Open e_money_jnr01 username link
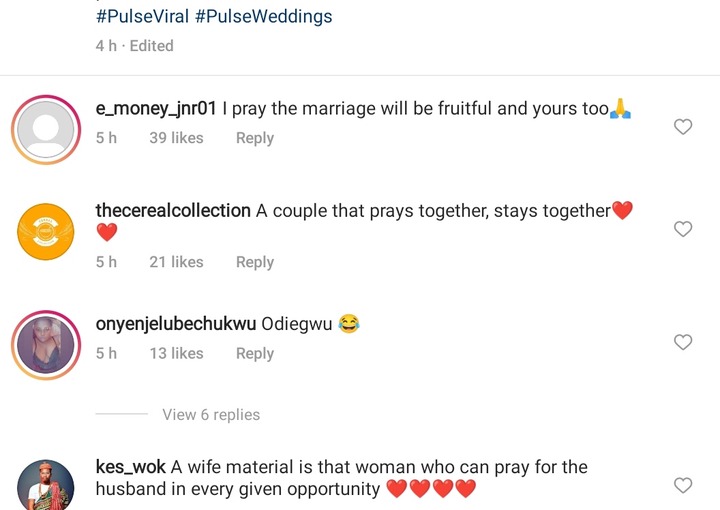Viewport: 720px width, 510px height. coord(156,109)
